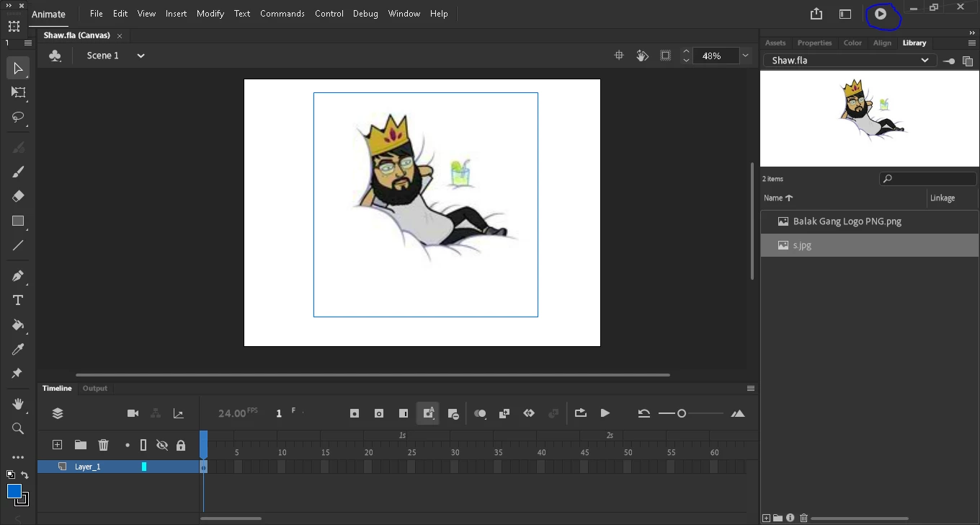Select the Paint Bucket tool

coord(18,325)
